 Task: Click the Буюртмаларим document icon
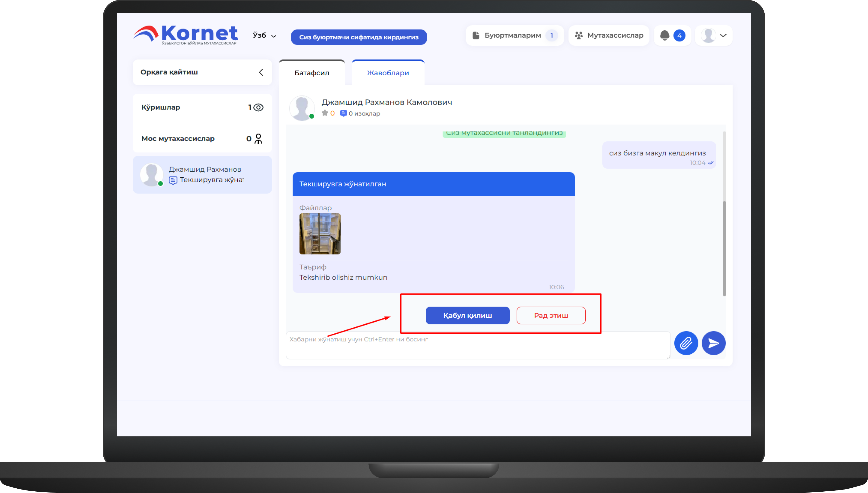point(476,35)
